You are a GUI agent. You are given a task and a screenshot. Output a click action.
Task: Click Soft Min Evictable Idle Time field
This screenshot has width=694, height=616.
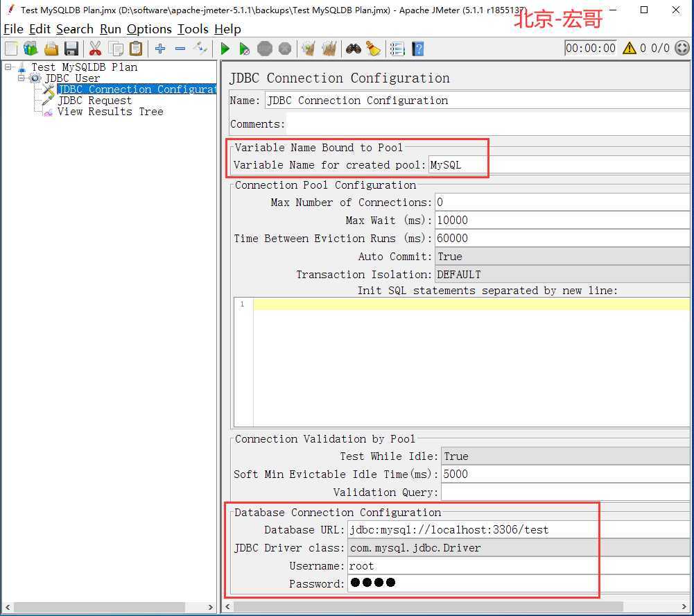pyautogui.click(x=565, y=474)
